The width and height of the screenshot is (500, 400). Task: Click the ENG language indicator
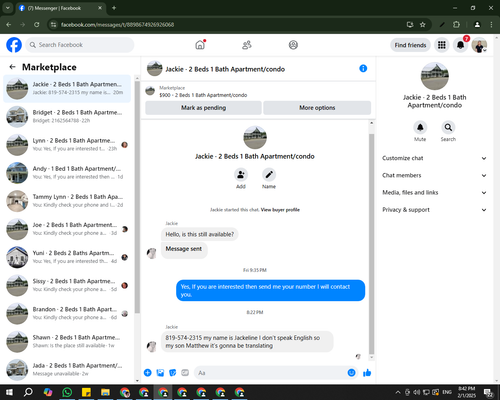[447, 392]
